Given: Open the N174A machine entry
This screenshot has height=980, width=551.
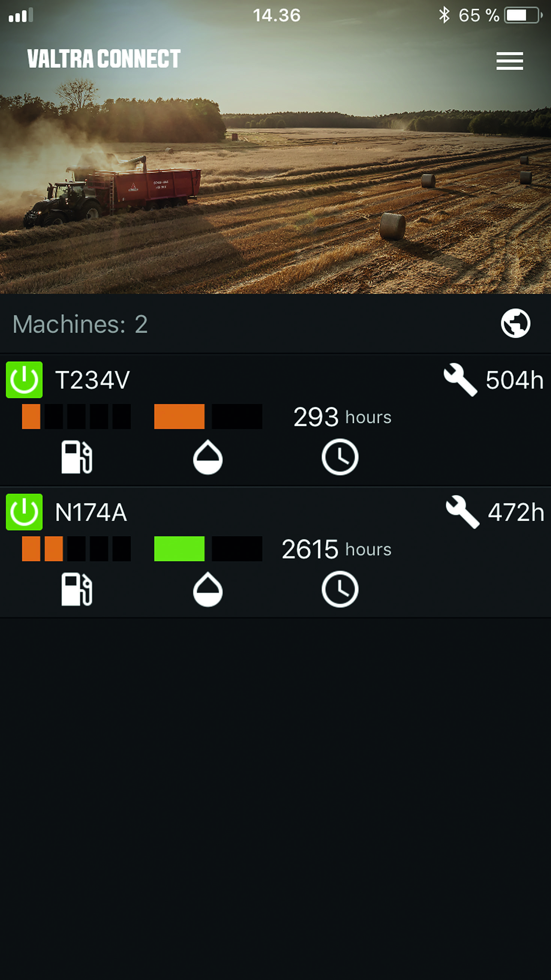Looking at the screenshot, I should pos(275,552).
